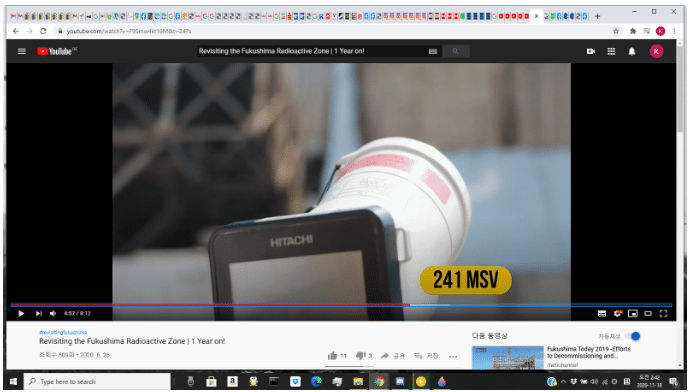Open Microsoft Edge from taskbar
Viewport: 691px width, 392px height.
316,381
